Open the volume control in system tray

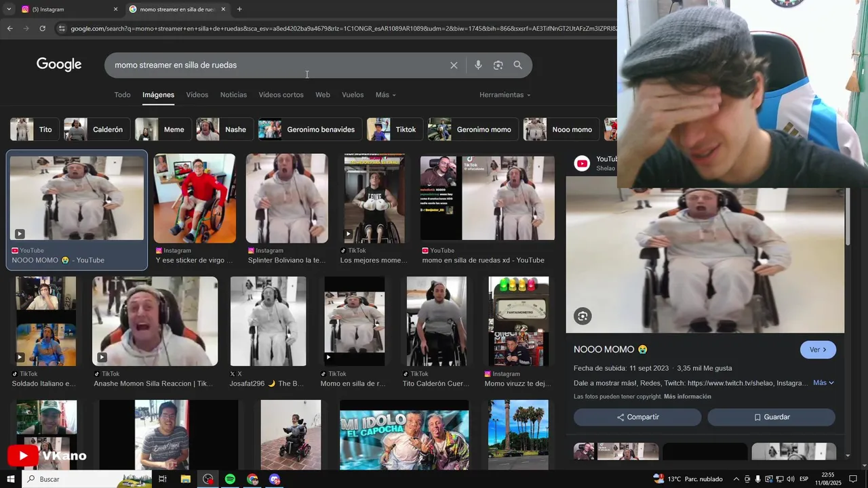(791, 479)
